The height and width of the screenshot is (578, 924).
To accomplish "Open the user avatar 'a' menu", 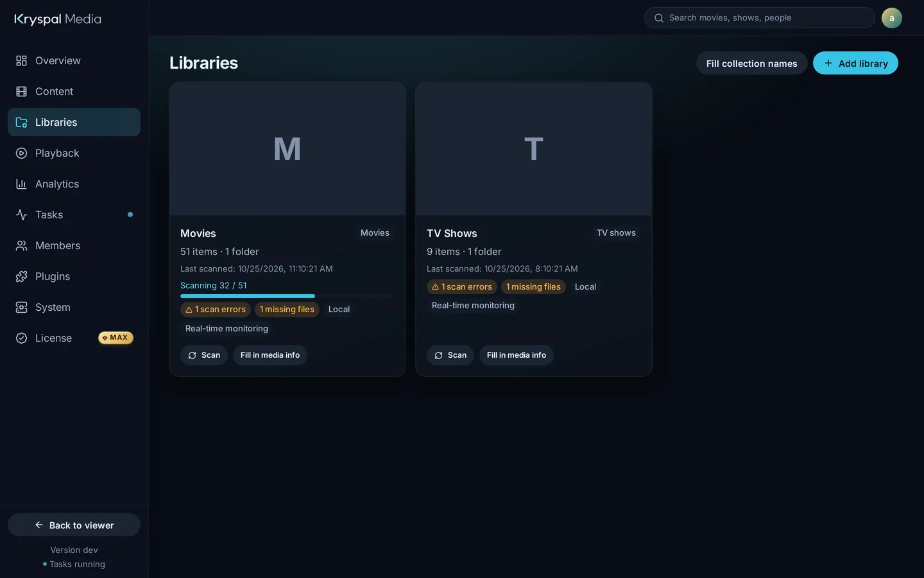I will pos(891,18).
